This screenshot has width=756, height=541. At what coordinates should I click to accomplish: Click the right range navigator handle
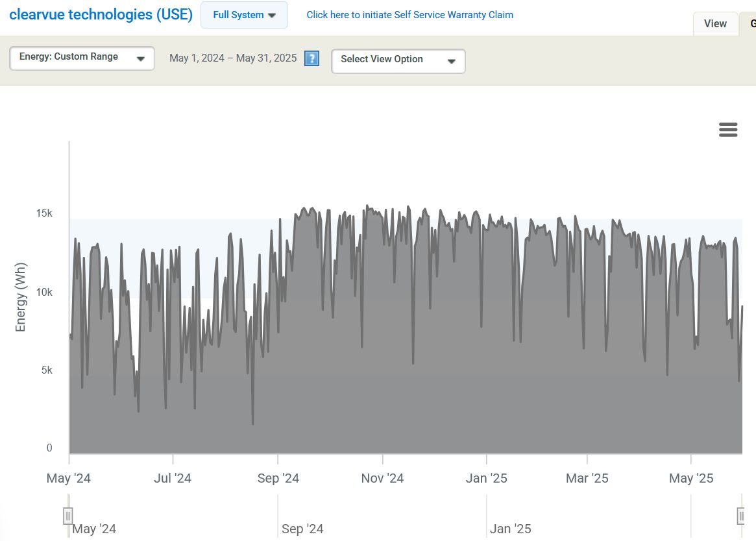coord(741,516)
